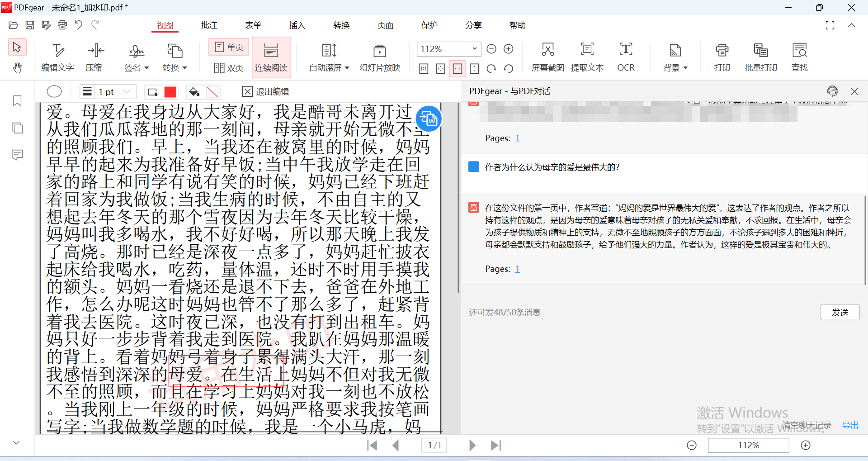Switch to 双页 two-page view
The width and height of the screenshot is (868, 461).
(x=228, y=68)
